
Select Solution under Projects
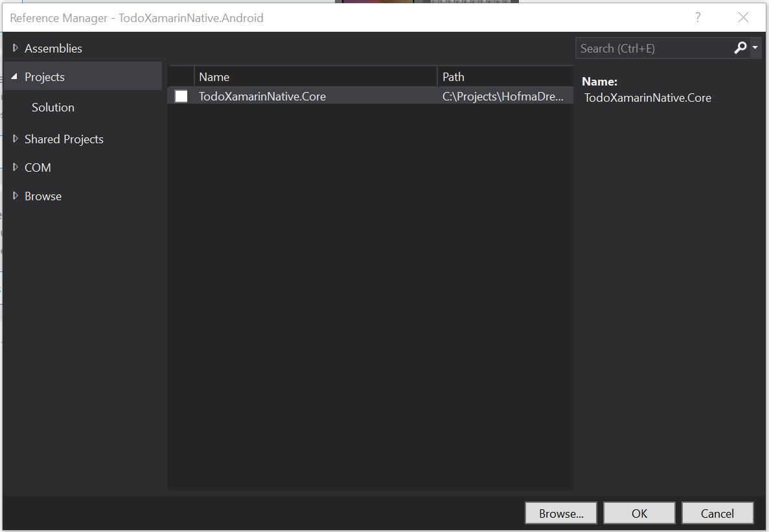pos(53,108)
